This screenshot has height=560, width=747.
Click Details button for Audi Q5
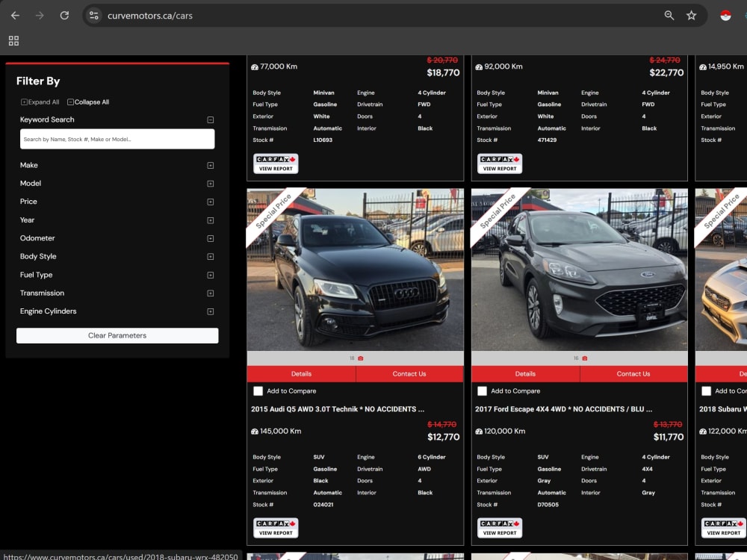point(301,374)
